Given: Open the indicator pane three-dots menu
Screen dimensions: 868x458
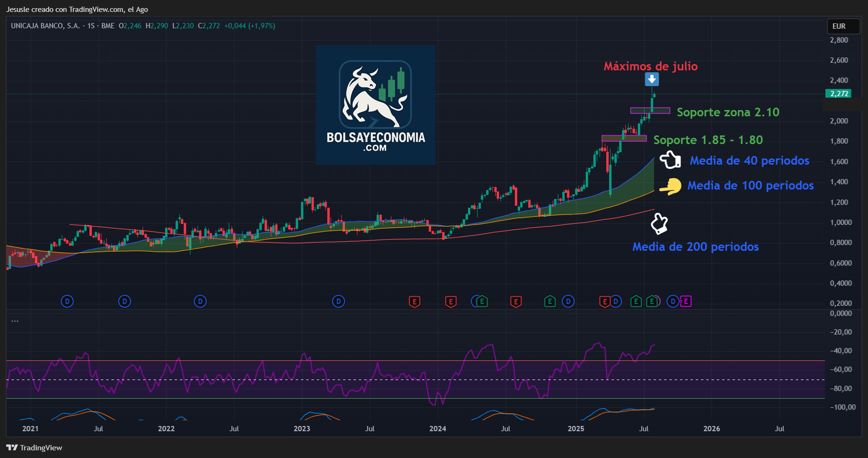Looking at the screenshot, I should tap(15, 321).
